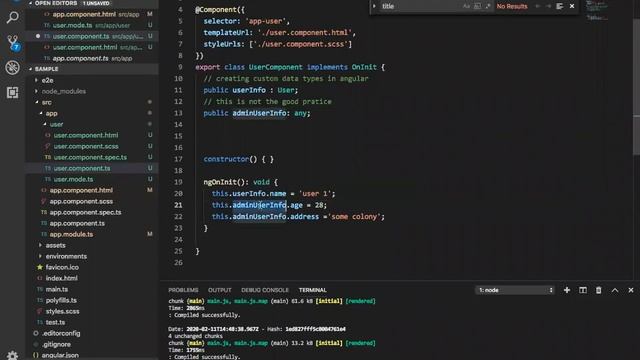Open app.component.ts in Open Editors
Image resolution: width=640 pixels, height=360 pixels.
[80, 58]
